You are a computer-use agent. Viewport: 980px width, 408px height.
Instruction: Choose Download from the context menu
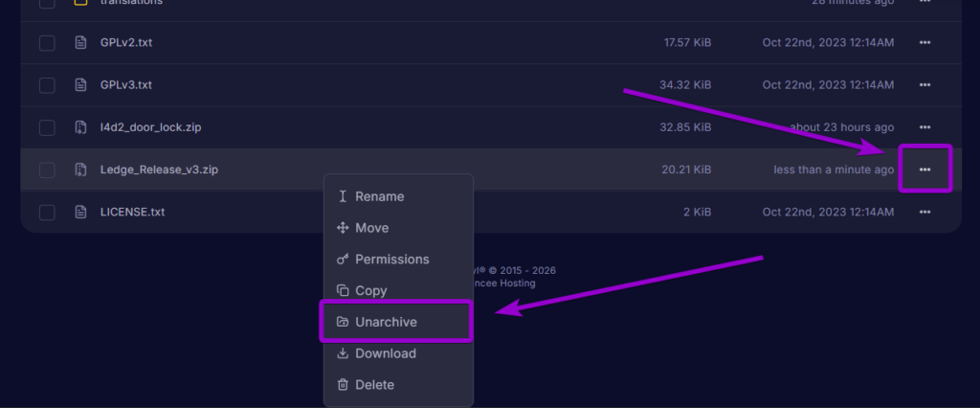point(398,353)
